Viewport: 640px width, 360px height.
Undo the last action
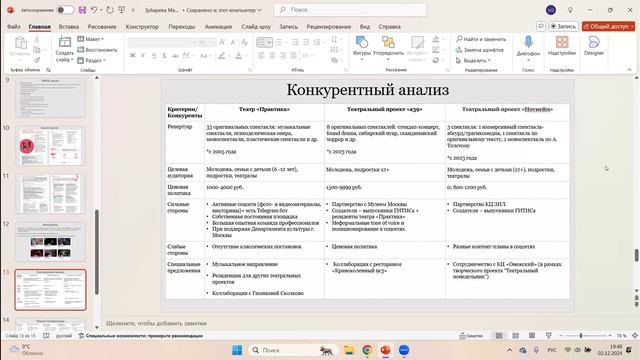(x=94, y=10)
